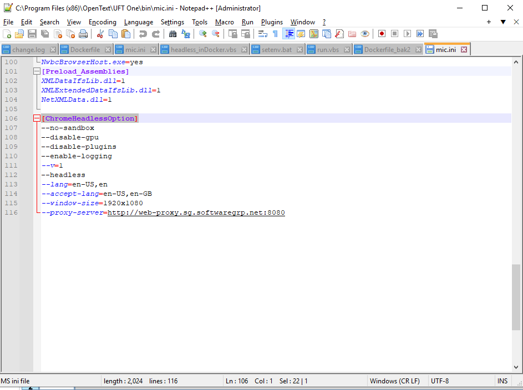
Task: Switch to the Dockerfile_bak2 tab
Action: tap(387, 50)
